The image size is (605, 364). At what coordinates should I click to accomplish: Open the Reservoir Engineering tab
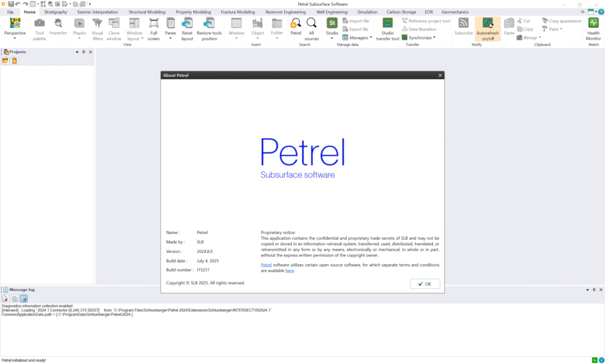(285, 12)
